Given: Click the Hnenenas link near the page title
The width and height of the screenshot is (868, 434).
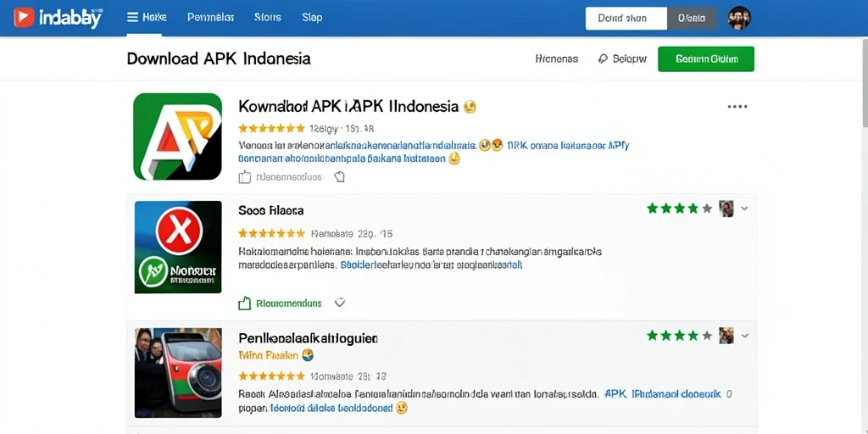Looking at the screenshot, I should pos(557,58).
